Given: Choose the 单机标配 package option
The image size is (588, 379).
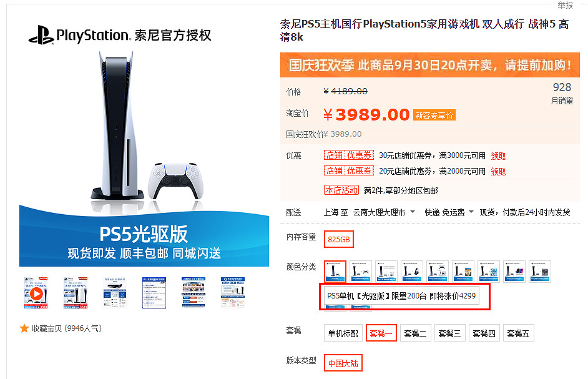Looking at the screenshot, I should (343, 333).
